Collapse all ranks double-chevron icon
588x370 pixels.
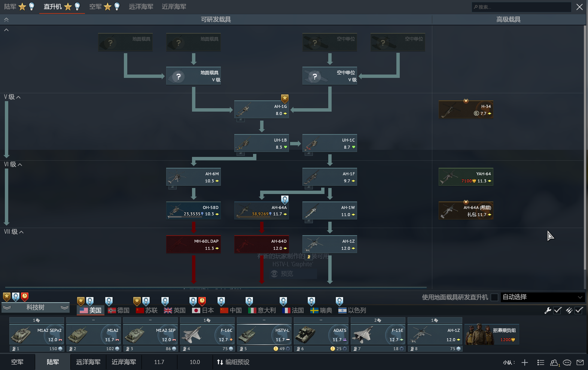[6, 19]
